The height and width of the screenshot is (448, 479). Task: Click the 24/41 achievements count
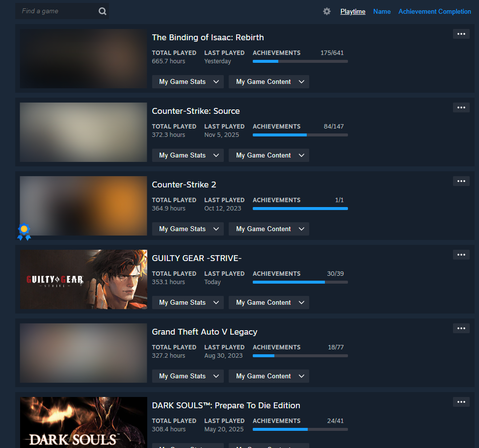click(335, 421)
